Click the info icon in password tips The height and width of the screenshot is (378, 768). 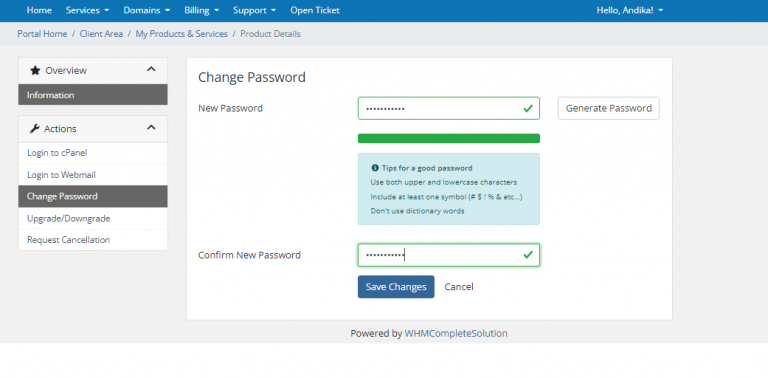tap(375, 168)
